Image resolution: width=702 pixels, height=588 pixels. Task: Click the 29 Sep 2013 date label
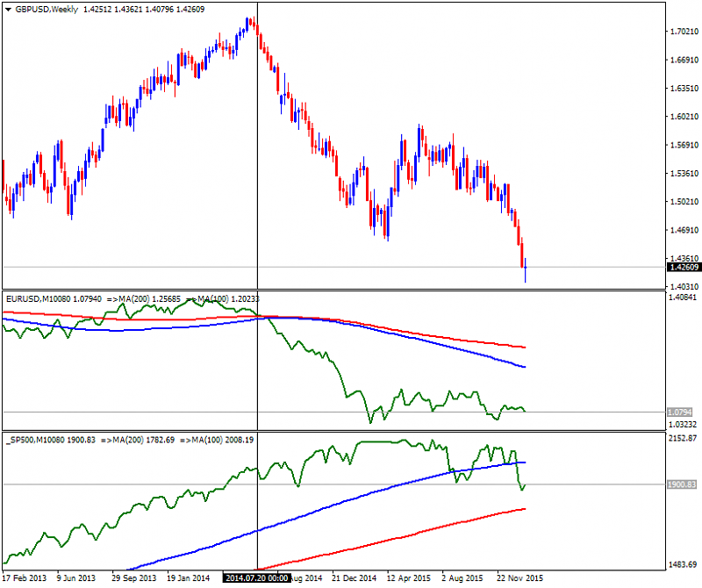(136, 578)
